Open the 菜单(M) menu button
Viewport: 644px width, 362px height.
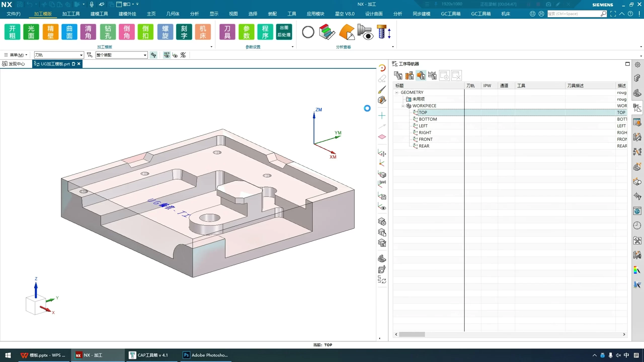click(16, 55)
